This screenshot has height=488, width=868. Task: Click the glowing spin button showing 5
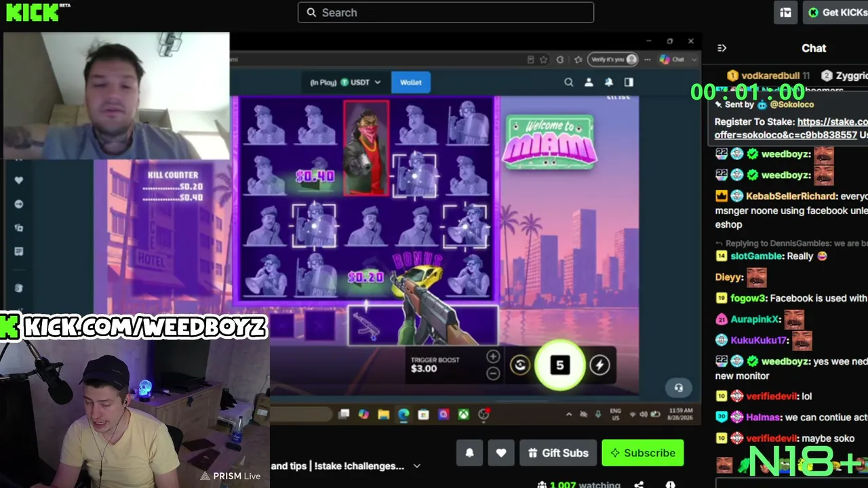pos(559,365)
